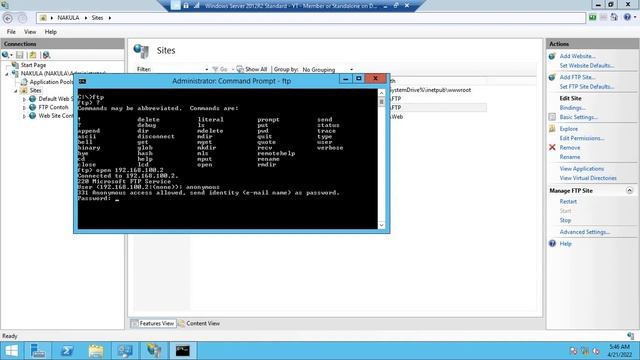Expand the Sites breadcrumb arrow in the address bar
This screenshot has width=640, height=360.
coord(110,18)
